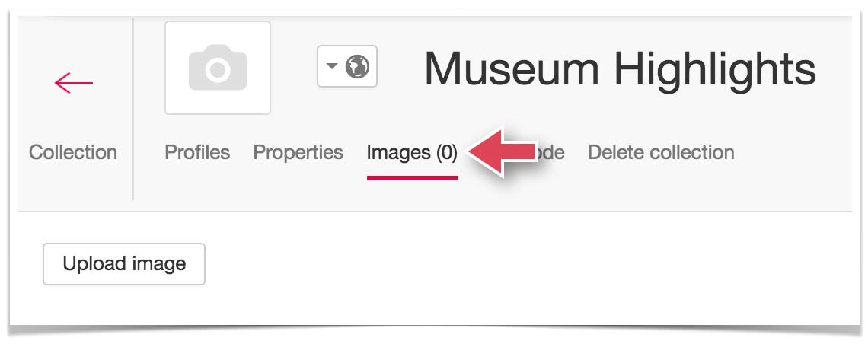Click the Delete collection link
Image resolution: width=868 pixels, height=344 pixels.
click(x=661, y=152)
